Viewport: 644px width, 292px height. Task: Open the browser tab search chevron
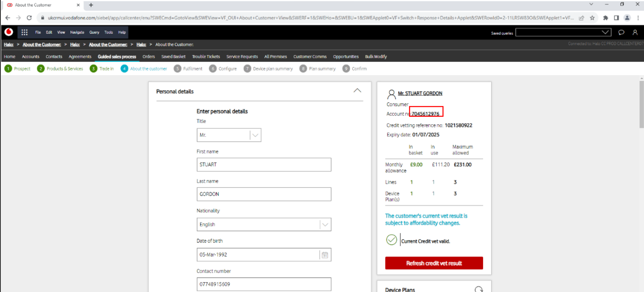(591, 4)
